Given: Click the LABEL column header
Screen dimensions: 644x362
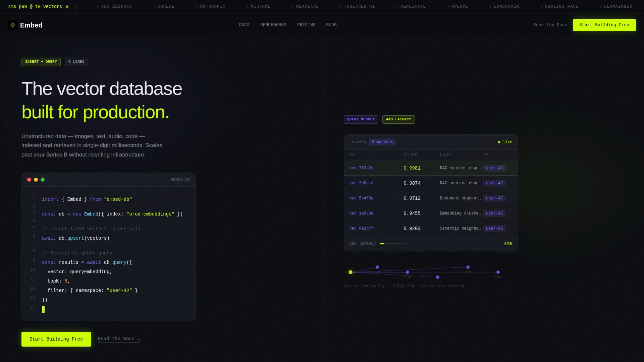Looking at the screenshot, I should (446, 155).
